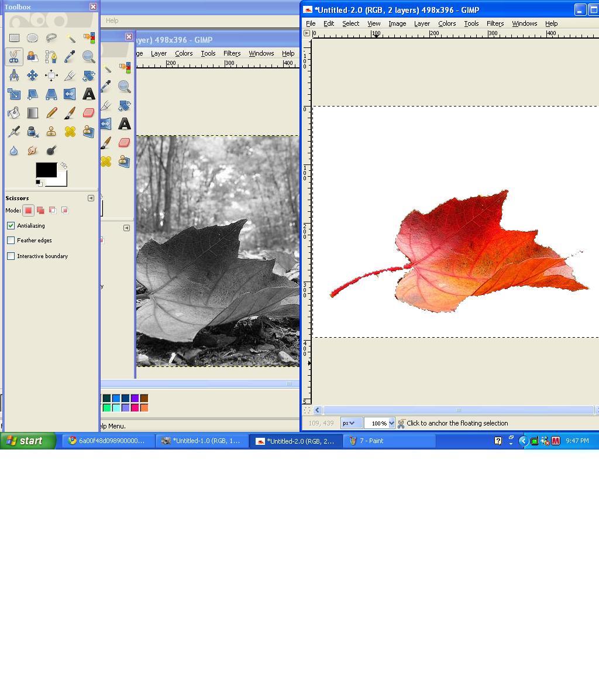Image resolution: width=599 pixels, height=700 pixels.
Task: Open the Select menu in Untitled-2.0
Action: (x=350, y=23)
